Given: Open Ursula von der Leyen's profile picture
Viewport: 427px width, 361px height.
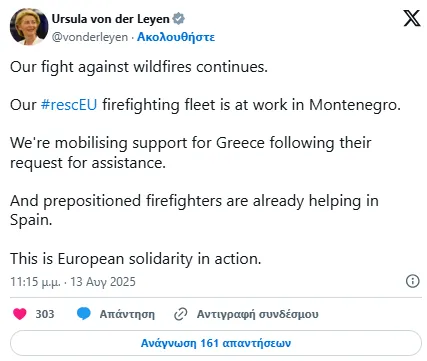Looking at the screenshot, I should coord(29,27).
